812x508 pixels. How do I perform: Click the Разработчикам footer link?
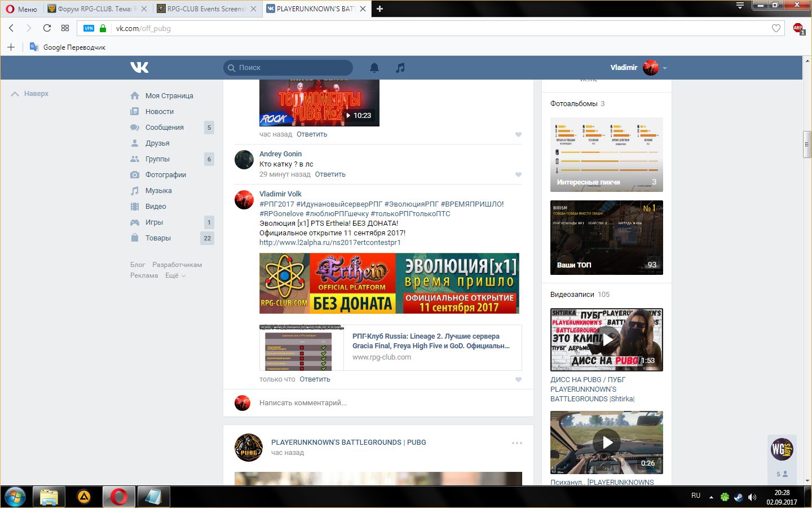coord(177,264)
